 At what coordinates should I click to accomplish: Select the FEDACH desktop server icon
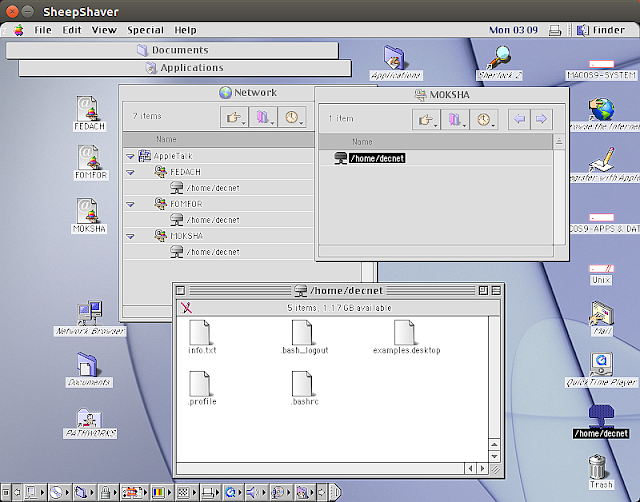[x=89, y=113]
